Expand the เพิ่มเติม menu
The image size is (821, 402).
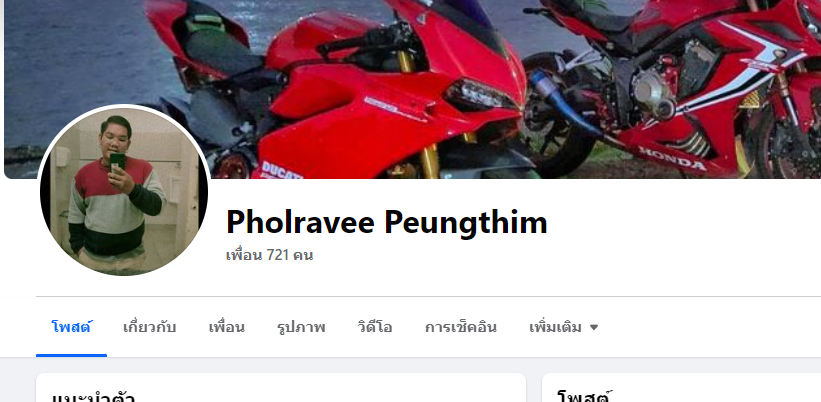(x=563, y=327)
